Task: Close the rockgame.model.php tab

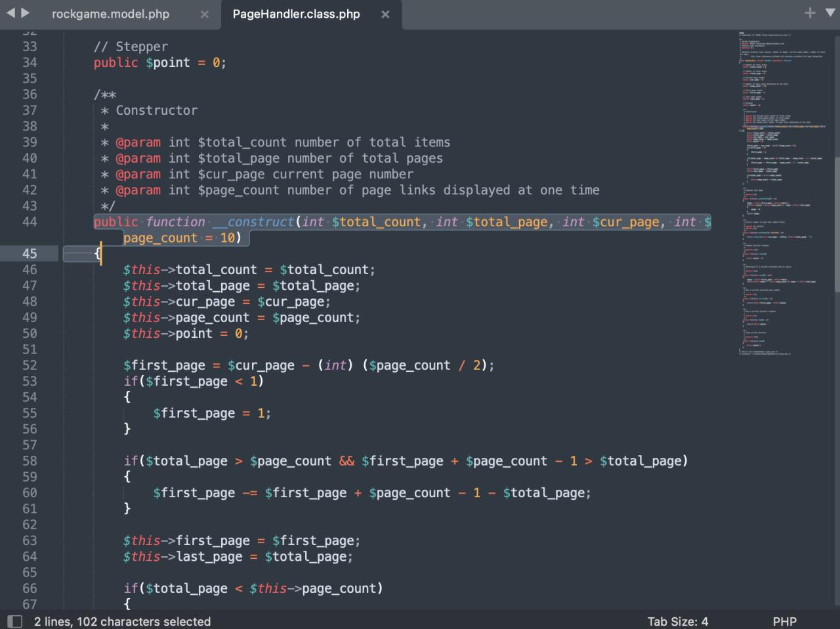Action: (x=204, y=14)
